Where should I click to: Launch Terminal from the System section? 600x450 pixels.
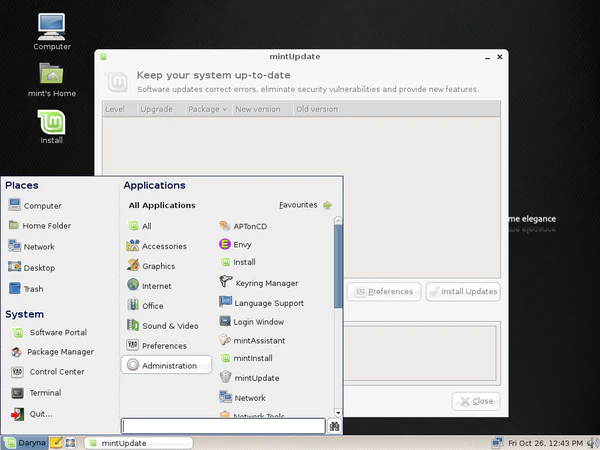click(x=44, y=393)
